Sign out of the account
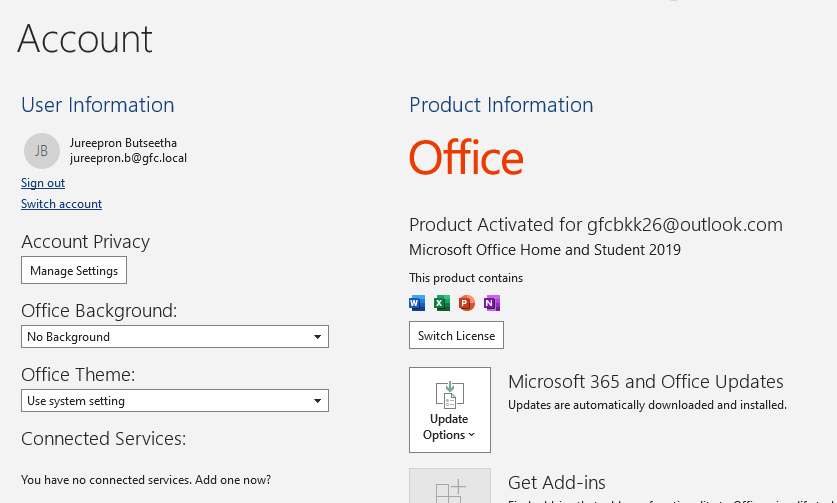The height and width of the screenshot is (503, 837). [x=43, y=183]
